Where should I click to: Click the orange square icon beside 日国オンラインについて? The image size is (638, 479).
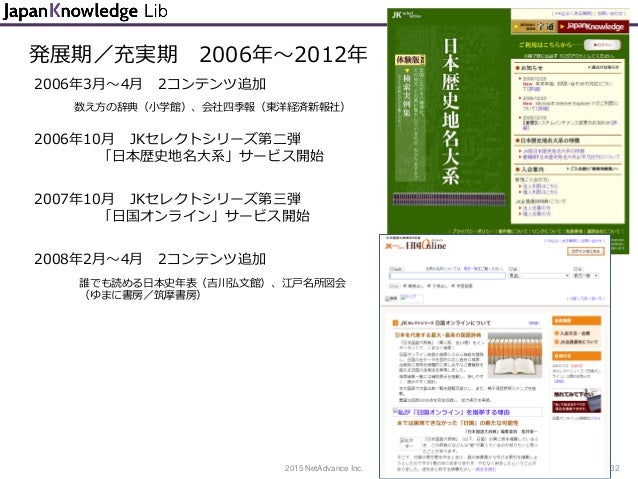tap(395, 323)
